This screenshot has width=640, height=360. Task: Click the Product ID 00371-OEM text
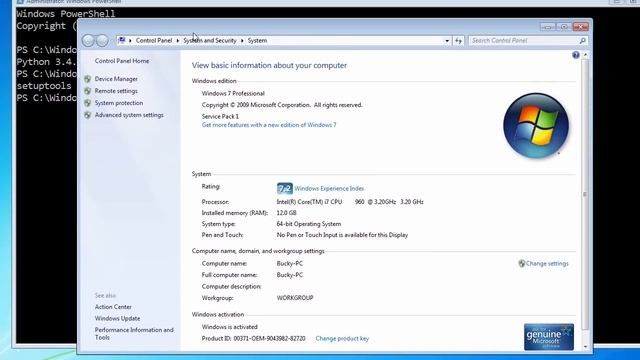pyautogui.click(x=253, y=338)
